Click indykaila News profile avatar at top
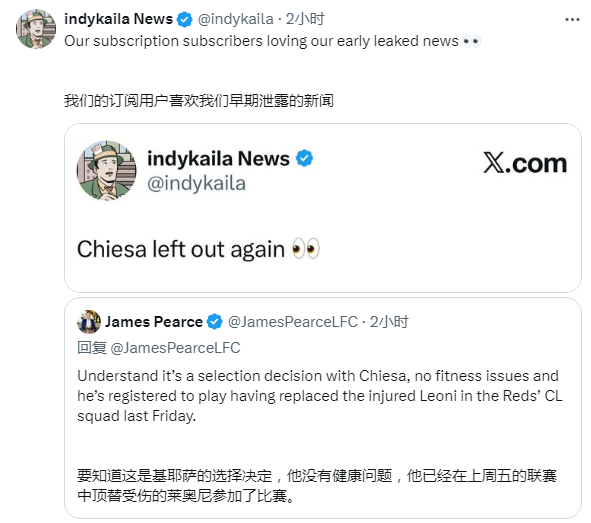The height and width of the screenshot is (523, 591). (36, 29)
